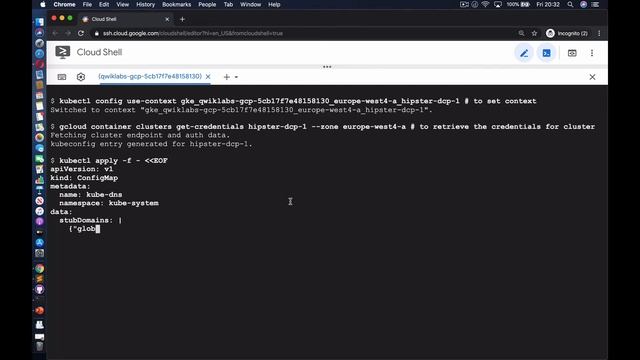Click the screen recording menu bar icon
Viewport: 640px width, 360px height.
(464, 4)
